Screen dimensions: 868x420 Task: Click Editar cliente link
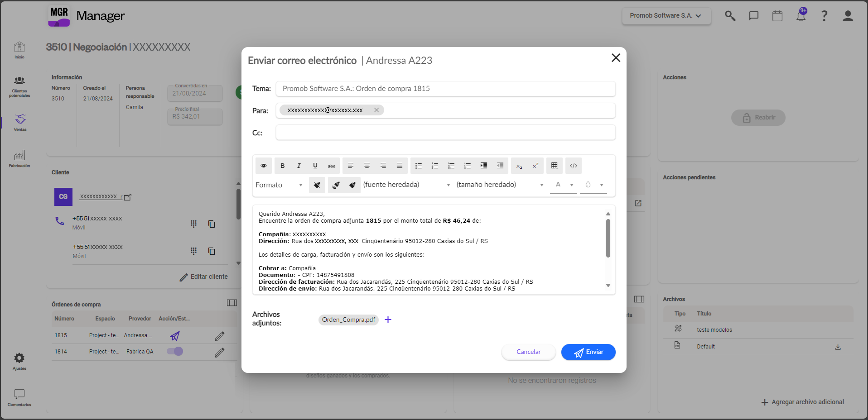(x=204, y=277)
